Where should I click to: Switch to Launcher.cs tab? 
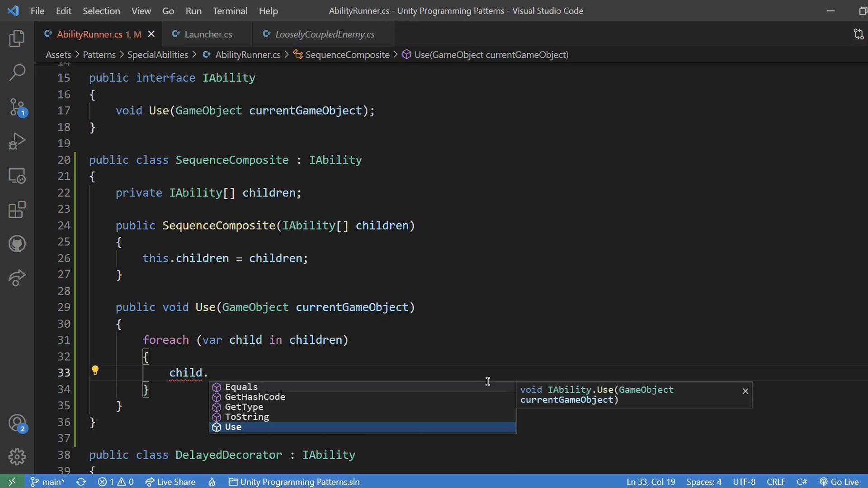tap(208, 34)
